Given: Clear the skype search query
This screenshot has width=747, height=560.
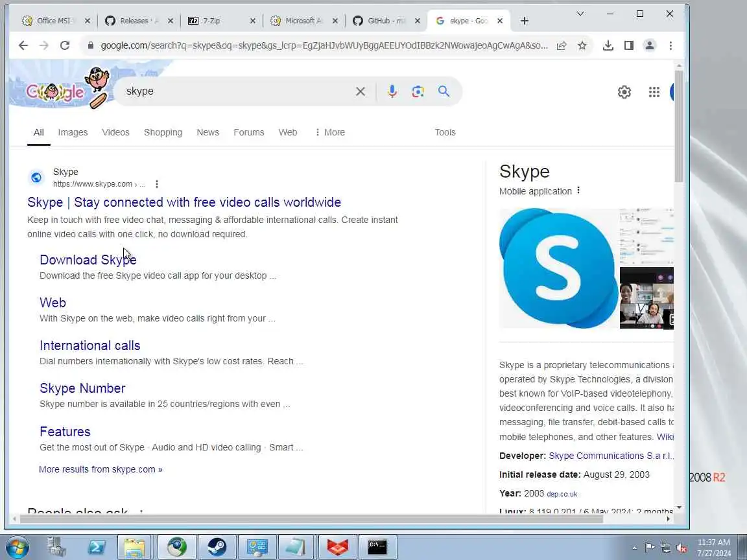Looking at the screenshot, I should coord(361,91).
